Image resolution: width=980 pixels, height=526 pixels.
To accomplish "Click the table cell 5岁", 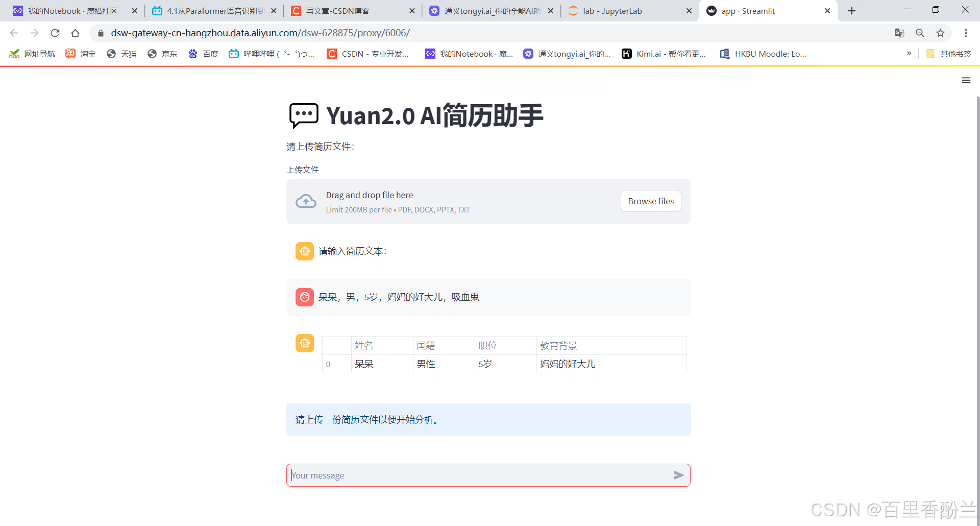I will click(505, 364).
